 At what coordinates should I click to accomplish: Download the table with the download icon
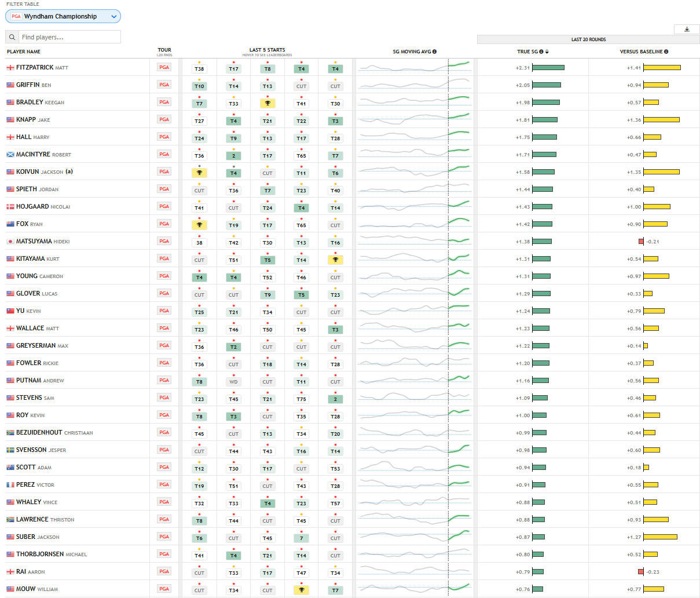click(687, 29)
